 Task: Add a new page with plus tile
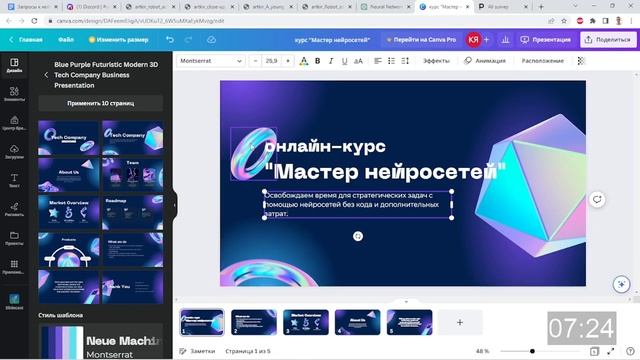tap(460, 322)
